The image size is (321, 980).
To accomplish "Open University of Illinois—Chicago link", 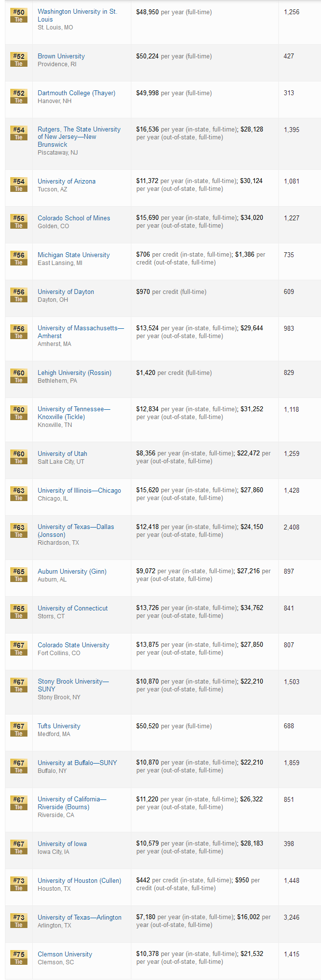I will (x=79, y=490).
